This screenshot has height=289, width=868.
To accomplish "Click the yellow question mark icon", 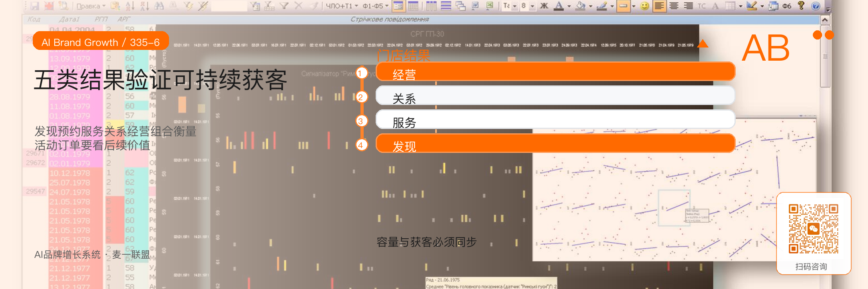I will [x=801, y=6].
